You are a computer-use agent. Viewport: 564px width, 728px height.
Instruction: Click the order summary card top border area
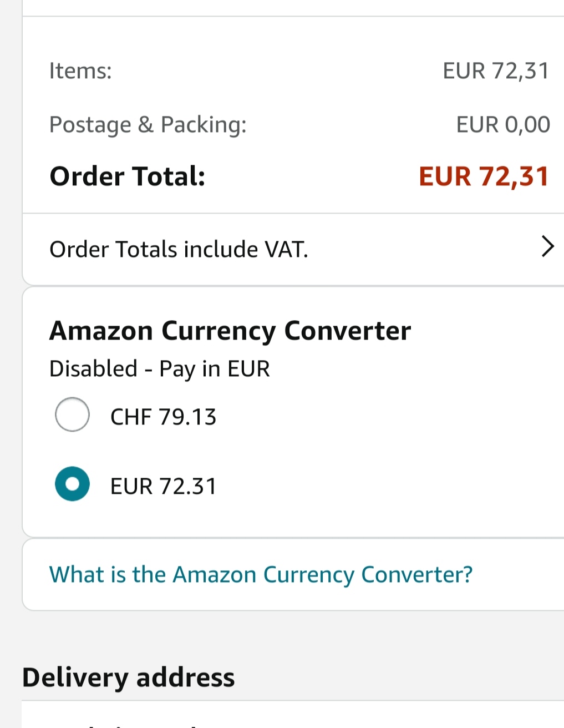point(293,17)
